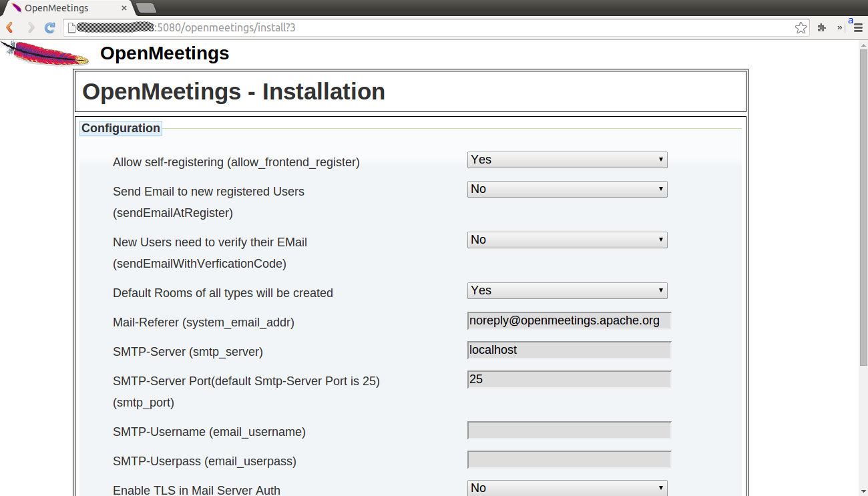Open the extensions puzzle icon
The image size is (868, 496).
[822, 27]
